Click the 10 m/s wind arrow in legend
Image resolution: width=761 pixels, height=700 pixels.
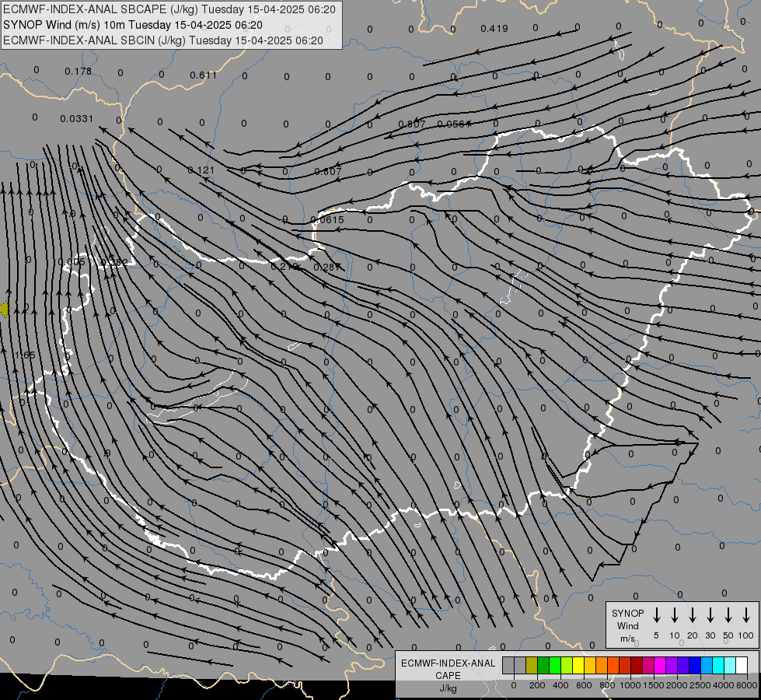[674, 615]
